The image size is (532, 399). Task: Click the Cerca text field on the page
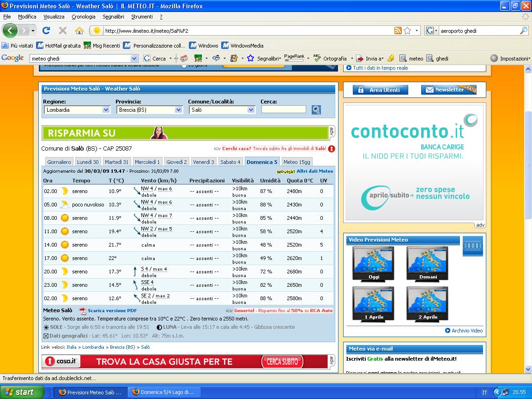click(284, 109)
